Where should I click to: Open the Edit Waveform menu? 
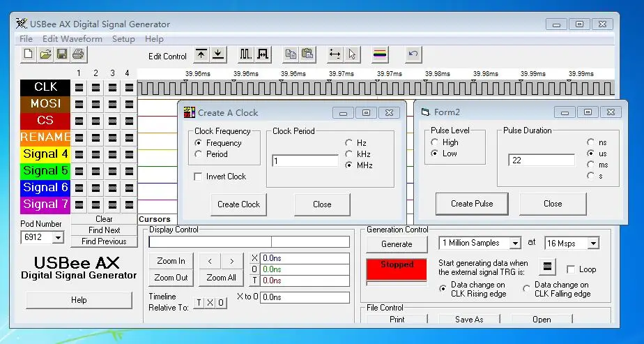(72, 39)
